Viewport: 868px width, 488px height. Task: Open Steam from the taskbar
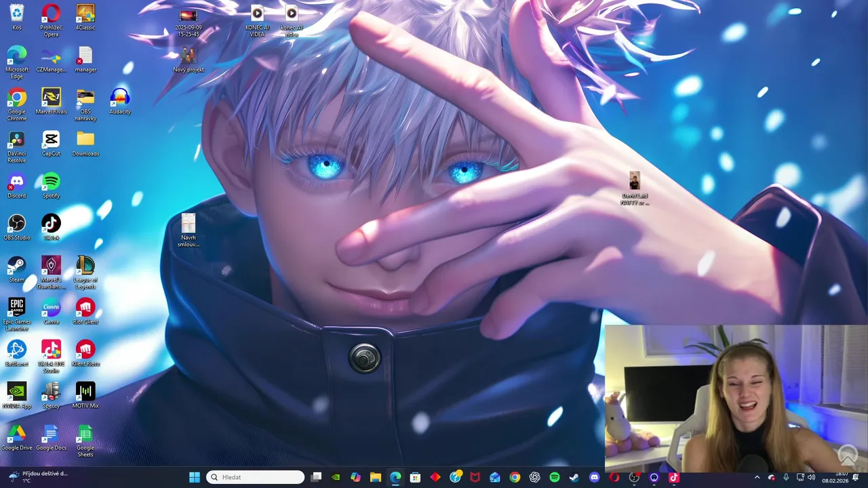(x=574, y=477)
